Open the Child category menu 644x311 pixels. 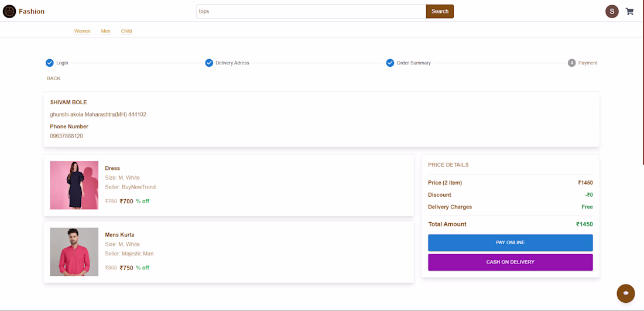tap(126, 31)
